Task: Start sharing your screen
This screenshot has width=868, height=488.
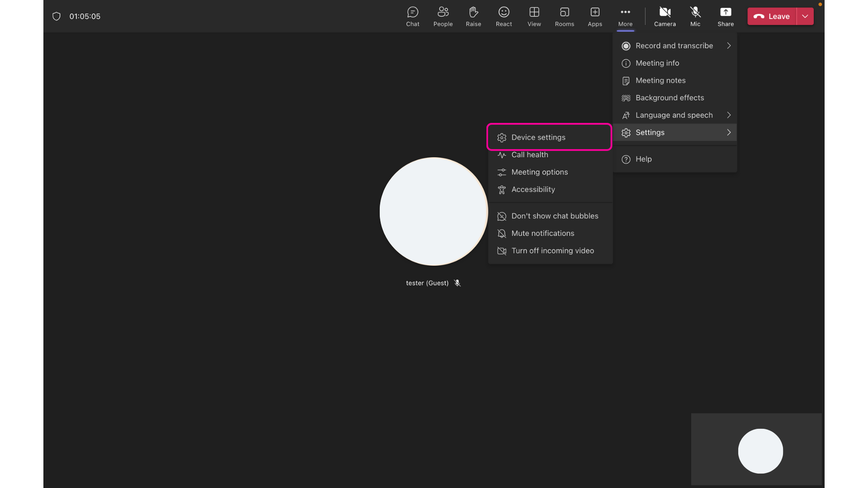Action: tap(726, 16)
